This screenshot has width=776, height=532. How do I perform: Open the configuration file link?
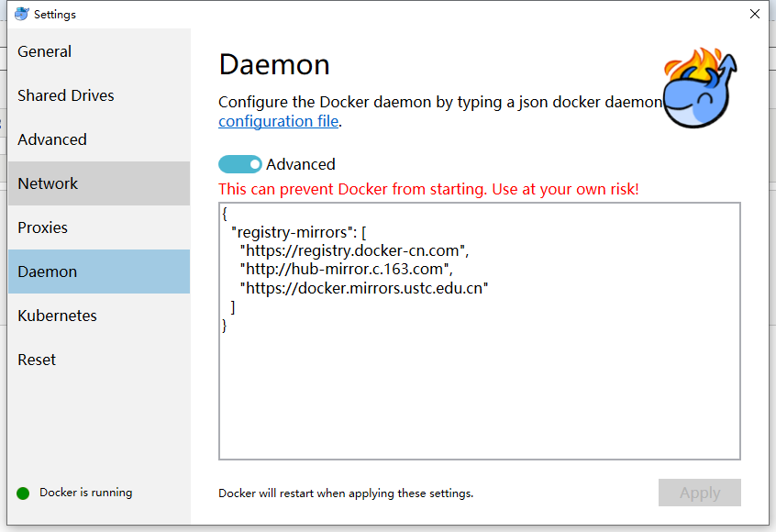[279, 121]
